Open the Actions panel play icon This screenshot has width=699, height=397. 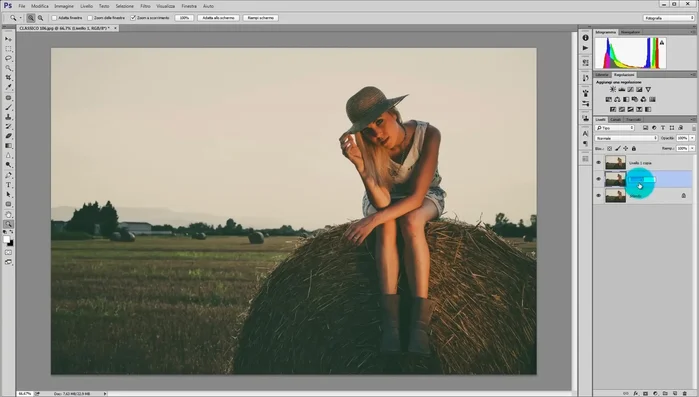(x=585, y=48)
